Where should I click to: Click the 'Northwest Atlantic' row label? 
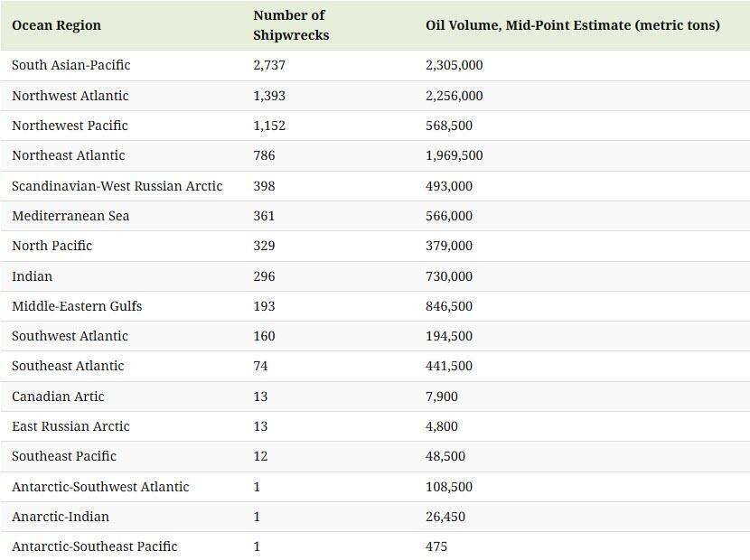[70, 96]
